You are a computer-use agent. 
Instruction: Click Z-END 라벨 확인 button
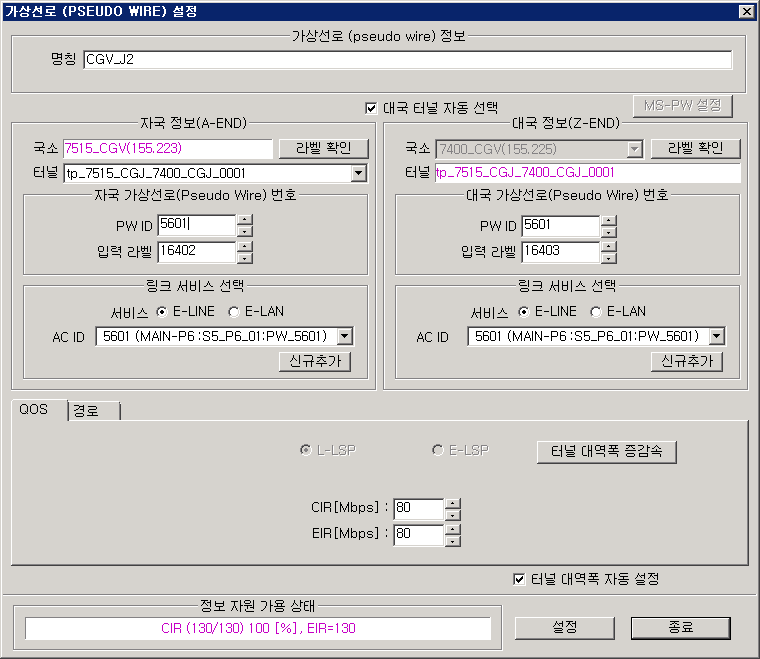point(696,148)
